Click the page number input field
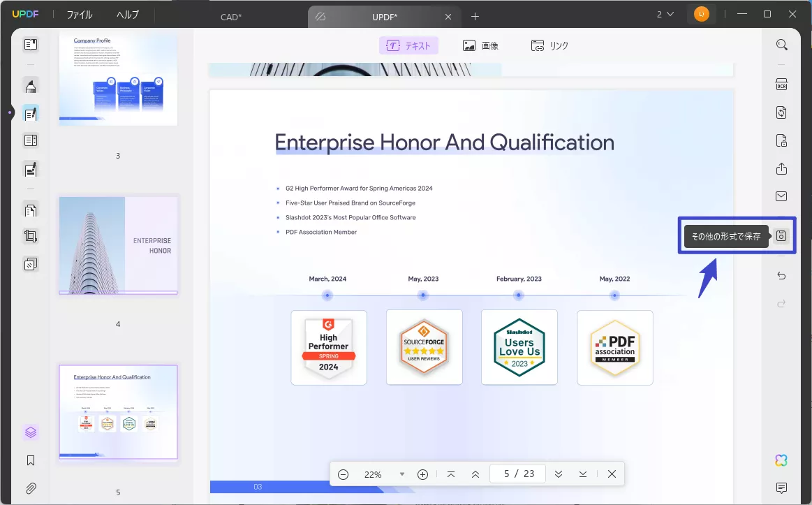Image resolution: width=812 pixels, height=505 pixels. point(517,474)
